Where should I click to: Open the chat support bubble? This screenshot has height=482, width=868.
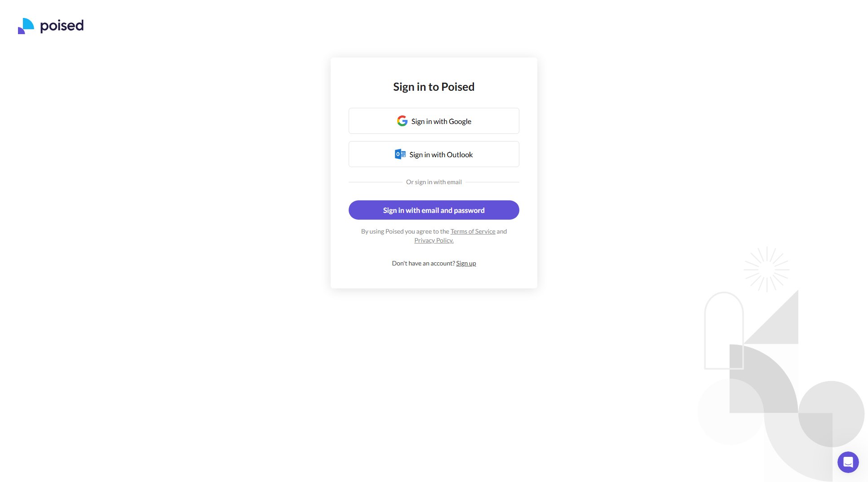[x=848, y=462]
